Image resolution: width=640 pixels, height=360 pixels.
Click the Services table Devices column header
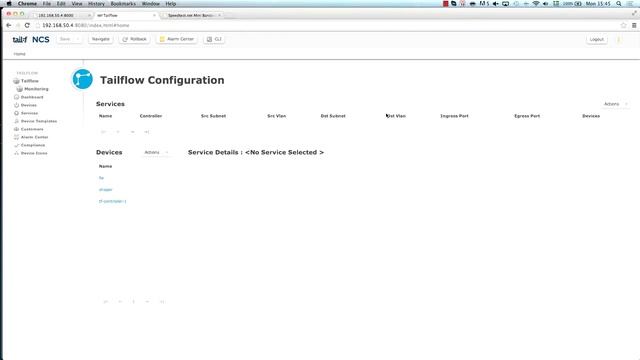(591, 116)
